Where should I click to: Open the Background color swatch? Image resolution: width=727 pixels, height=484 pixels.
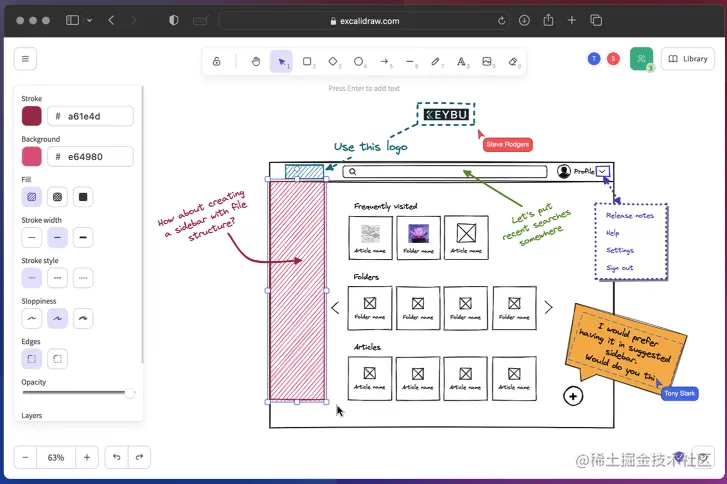click(32, 156)
